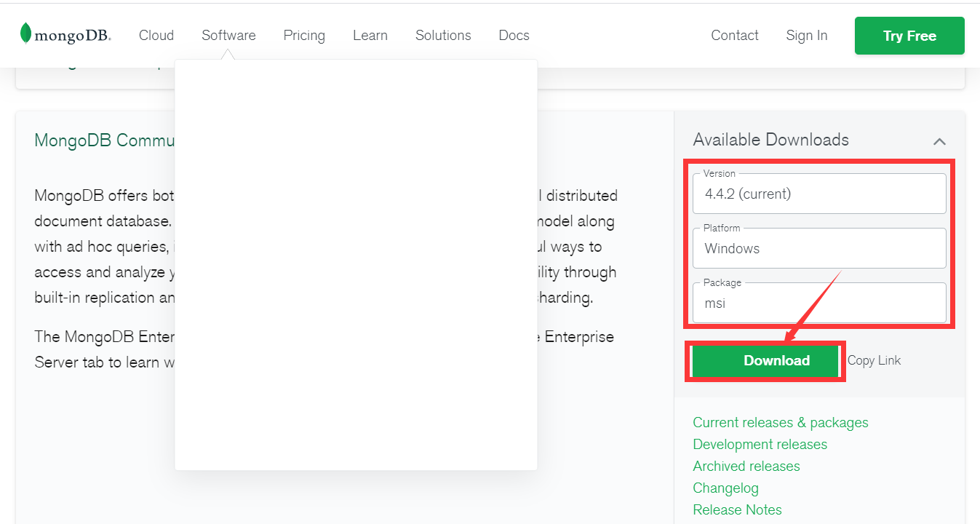Click the Sign In link
The width and height of the screenshot is (980, 524).
coord(807,35)
